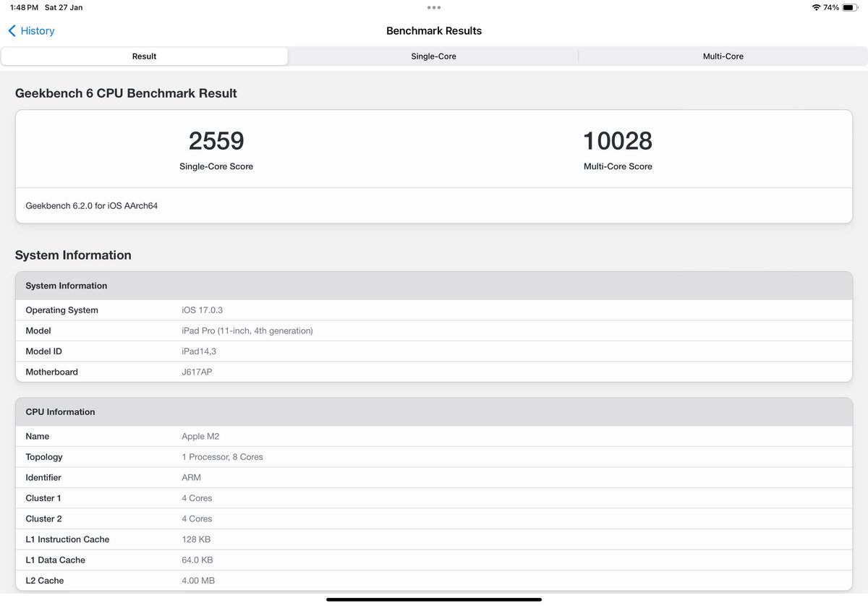Select the Result tab
Image resolution: width=868 pixels, height=606 pixels.
[x=145, y=56]
